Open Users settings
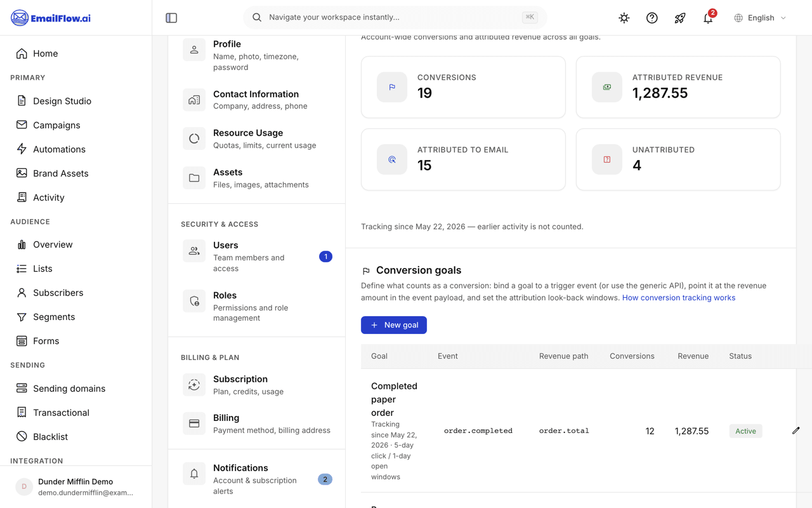Screen dimensions: 812x508 click(x=257, y=257)
